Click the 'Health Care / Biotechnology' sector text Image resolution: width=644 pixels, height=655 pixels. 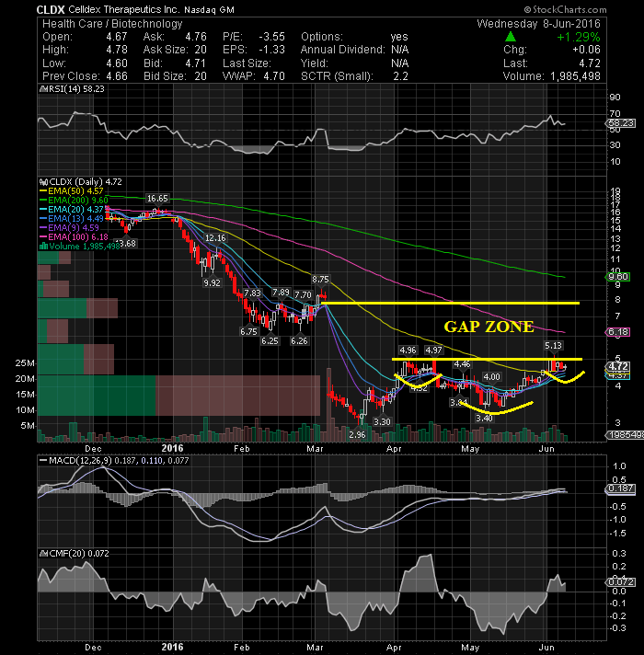coord(112,24)
